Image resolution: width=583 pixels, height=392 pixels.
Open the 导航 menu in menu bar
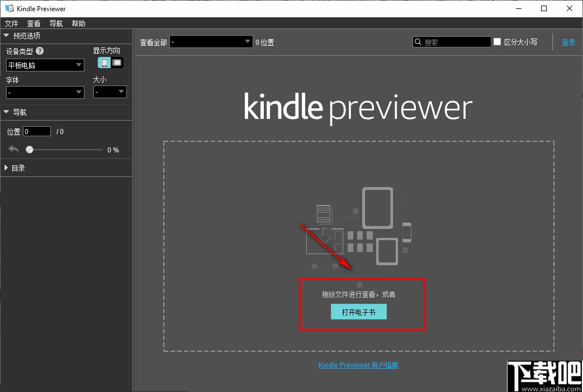[56, 23]
